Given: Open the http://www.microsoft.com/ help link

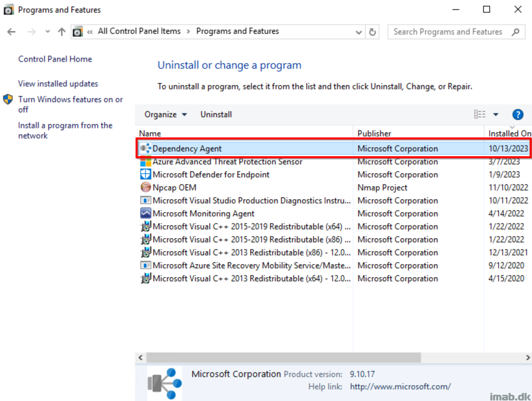Looking at the screenshot, I should (400, 387).
